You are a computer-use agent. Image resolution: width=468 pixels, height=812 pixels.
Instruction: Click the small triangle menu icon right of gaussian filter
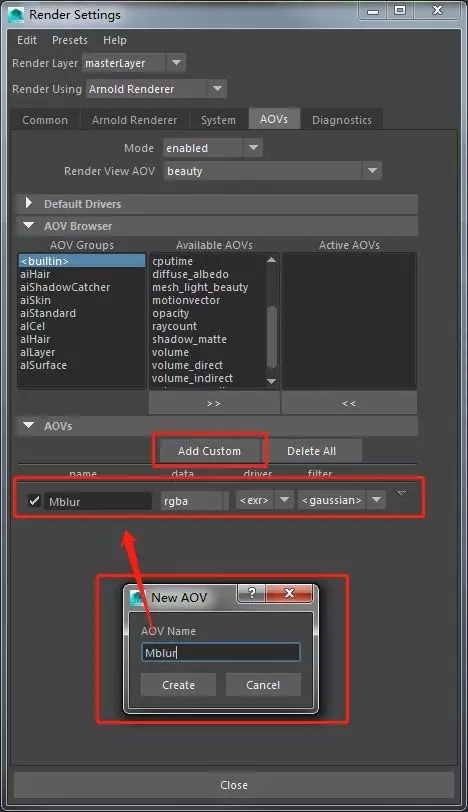(x=401, y=493)
